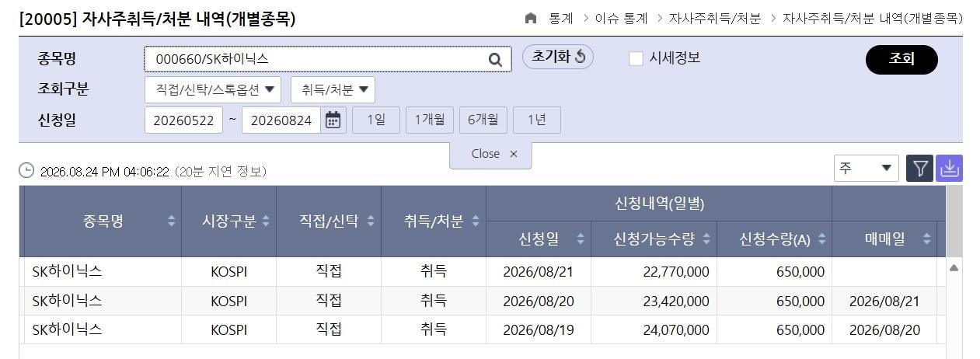Sort by 매매일 column arrows
This screenshot has width=980, height=359.
point(926,239)
